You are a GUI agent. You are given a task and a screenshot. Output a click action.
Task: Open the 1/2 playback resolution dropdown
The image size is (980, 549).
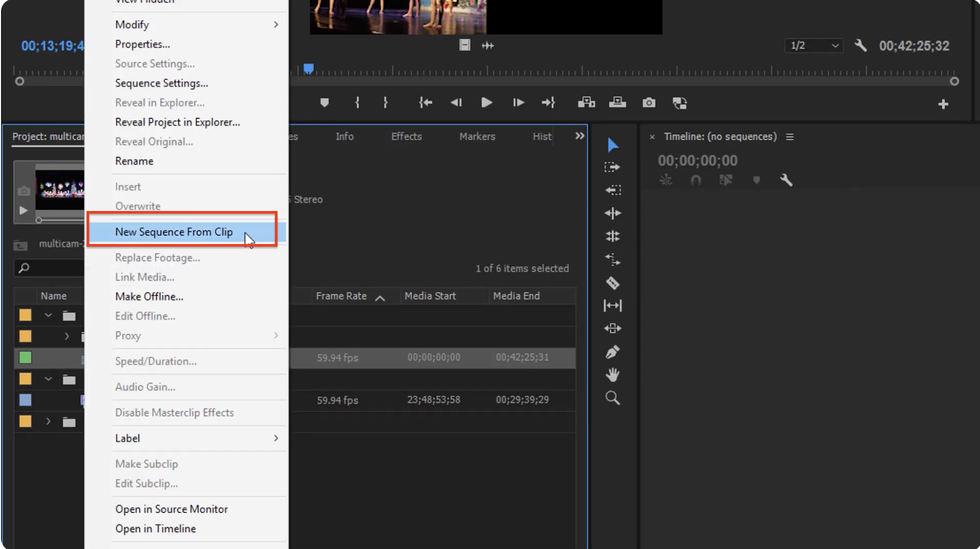tap(814, 46)
